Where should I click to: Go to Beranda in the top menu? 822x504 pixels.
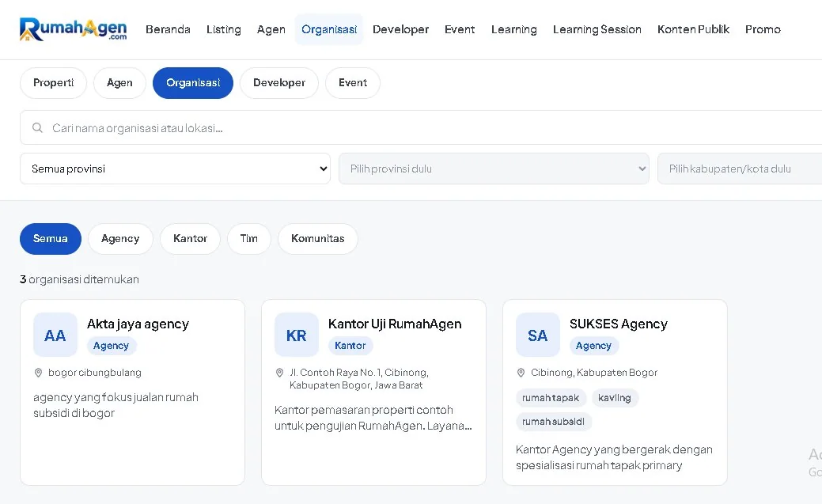click(x=168, y=29)
